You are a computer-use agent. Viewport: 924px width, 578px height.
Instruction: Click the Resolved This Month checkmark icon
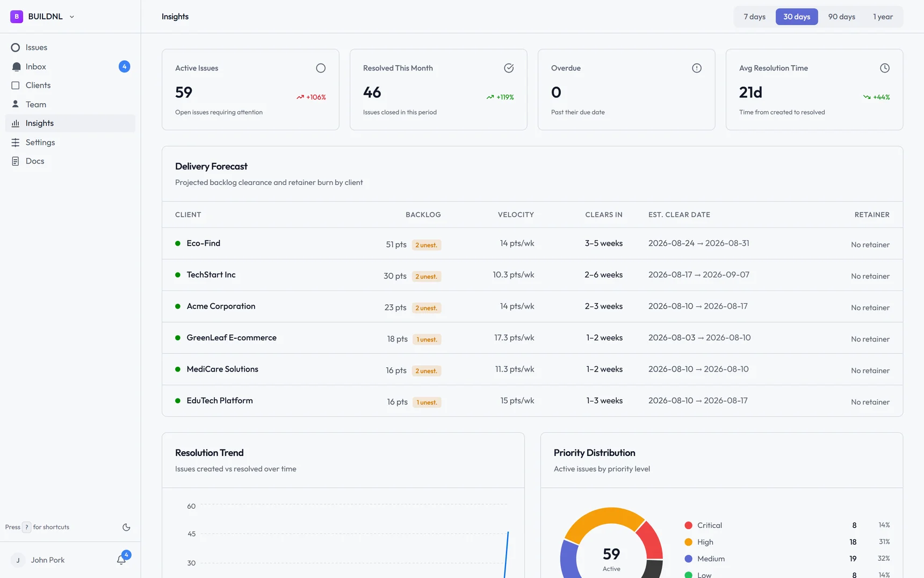(x=509, y=68)
